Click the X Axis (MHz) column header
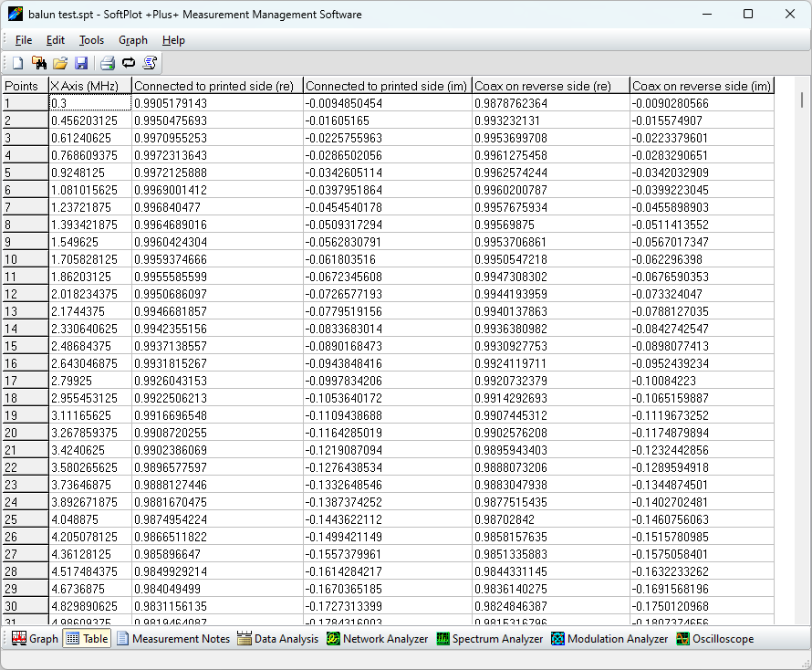The image size is (812, 670). pos(89,86)
